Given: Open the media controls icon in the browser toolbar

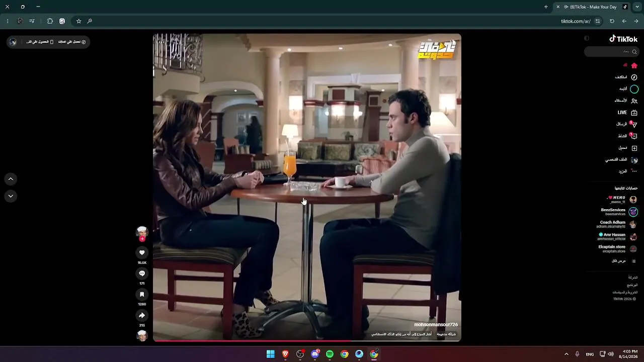Looking at the screenshot, I should click(32, 21).
